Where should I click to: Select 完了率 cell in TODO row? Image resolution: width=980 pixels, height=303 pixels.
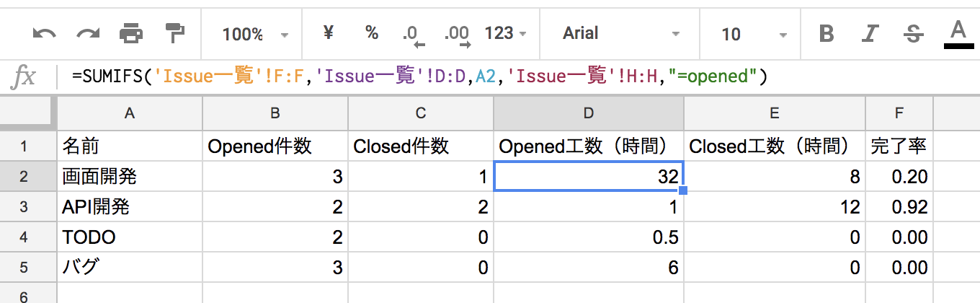pyautogui.click(x=899, y=237)
